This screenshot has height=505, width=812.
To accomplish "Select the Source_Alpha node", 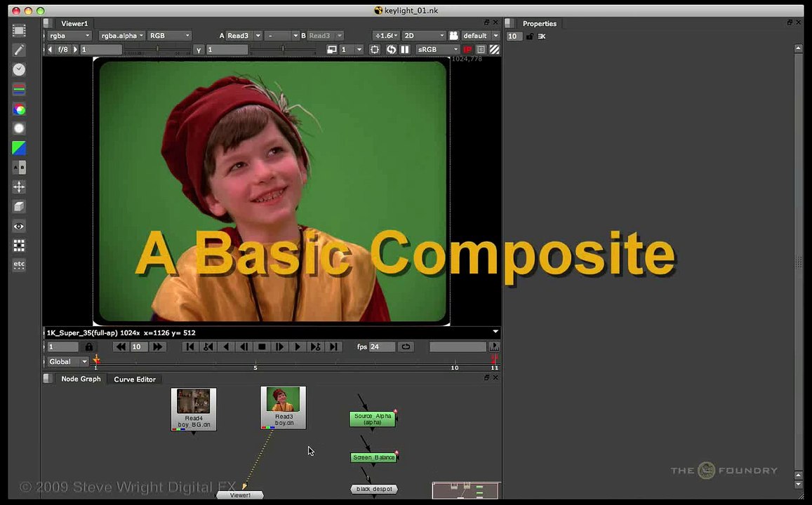I will [373, 419].
